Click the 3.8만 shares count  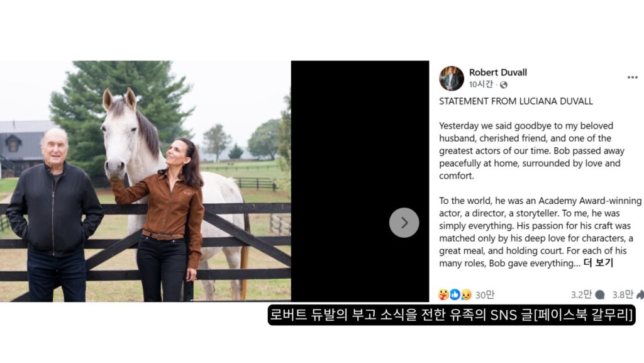623,294
